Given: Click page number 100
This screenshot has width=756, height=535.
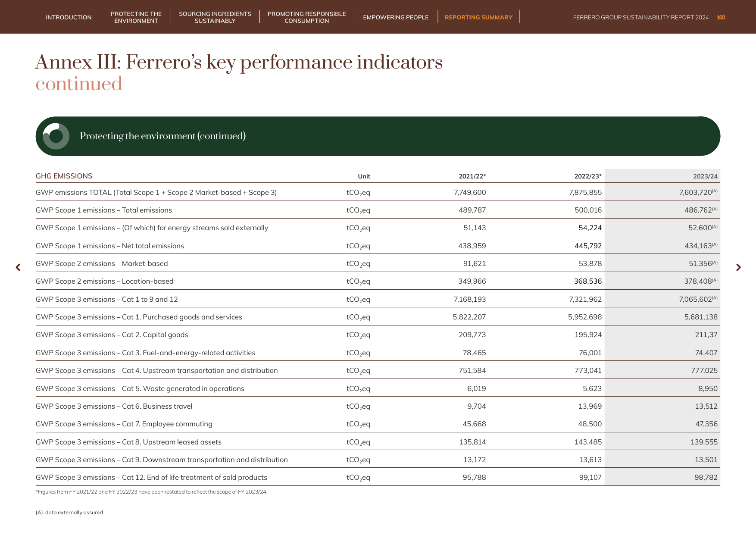Looking at the screenshot, I should tap(721, 17).
